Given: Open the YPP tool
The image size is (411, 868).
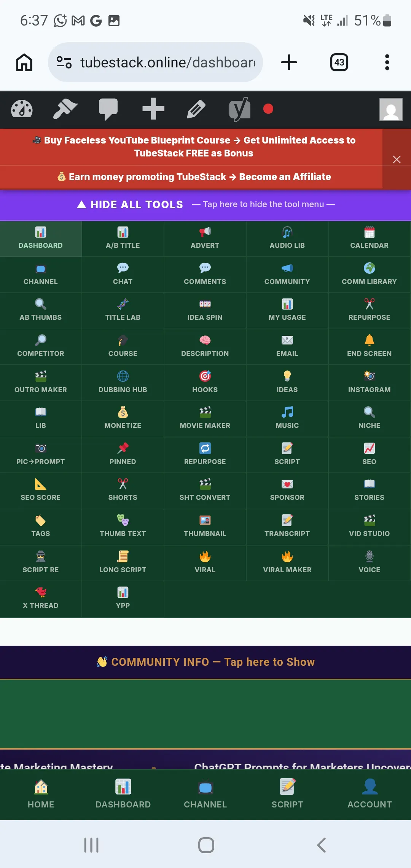Looking at the screenshot, I should [123, 599].
